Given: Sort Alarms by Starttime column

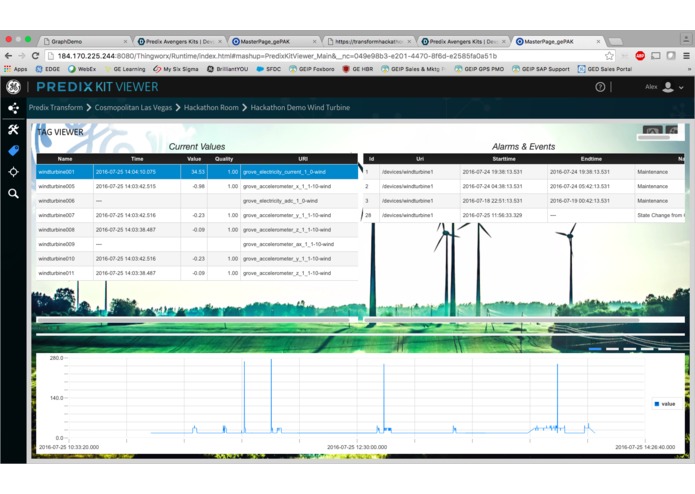Looking at the screenshot, I should pos(504,159).
